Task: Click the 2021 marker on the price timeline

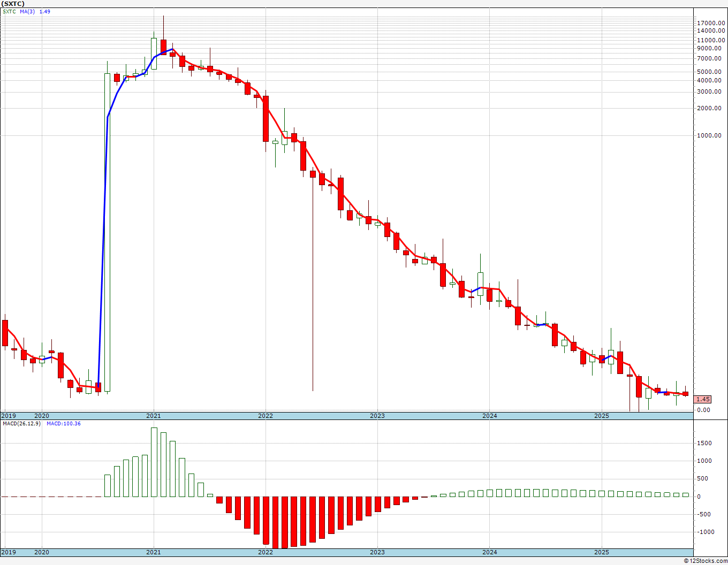Action: (x=154, y=416)
